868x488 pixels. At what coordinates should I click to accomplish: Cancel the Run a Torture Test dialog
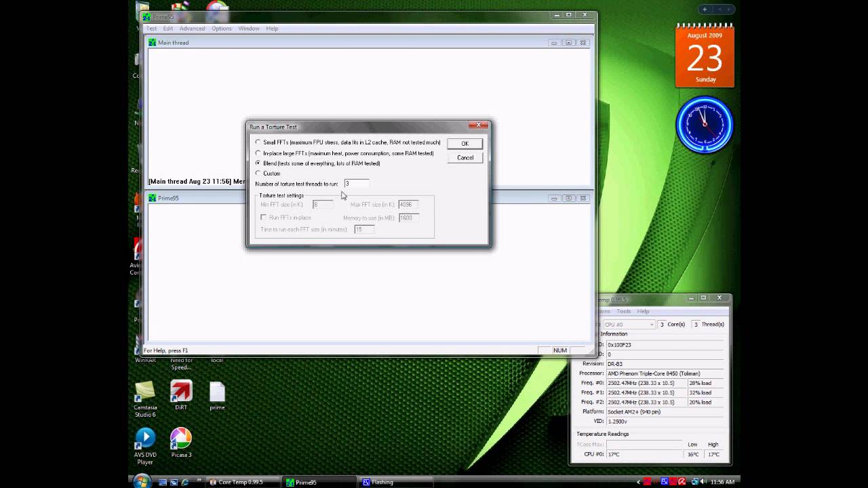465,157
